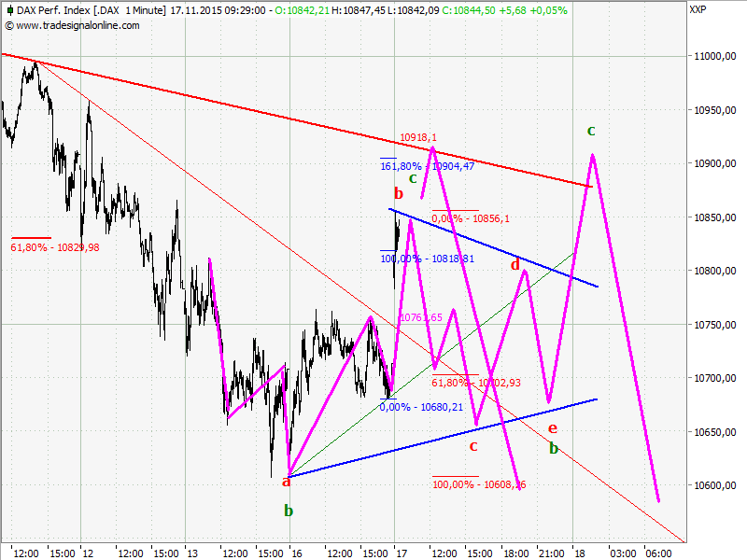Click the red wave marker a at the bottom

(x=286, y=481)
